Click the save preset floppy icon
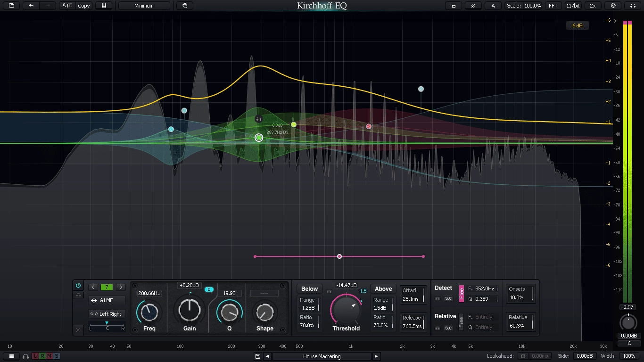This screenshot has width=644, height=362. pos(258,356)
